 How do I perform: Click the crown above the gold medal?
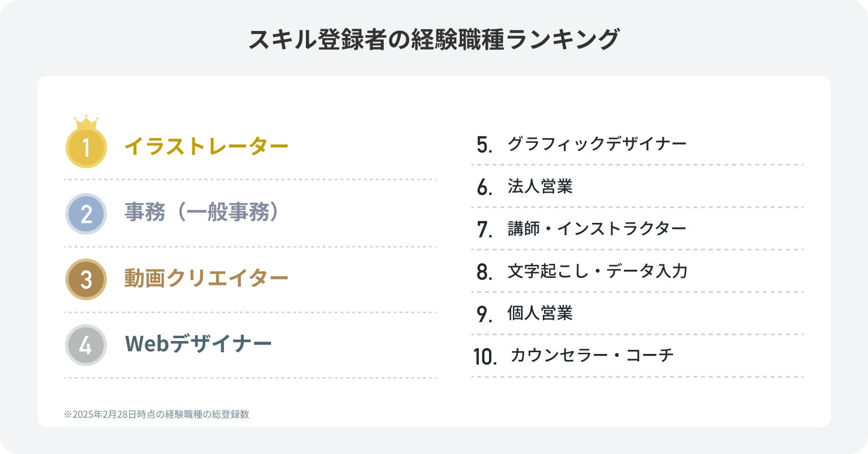pyautogui.click(x=86, y=122)
